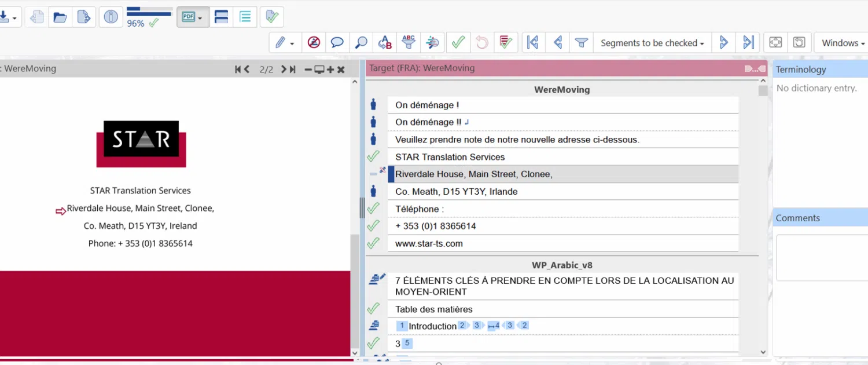Click the ABC spellcheck filter icon
This screenshot has width=868, height=365.
[x=409, y=42]
